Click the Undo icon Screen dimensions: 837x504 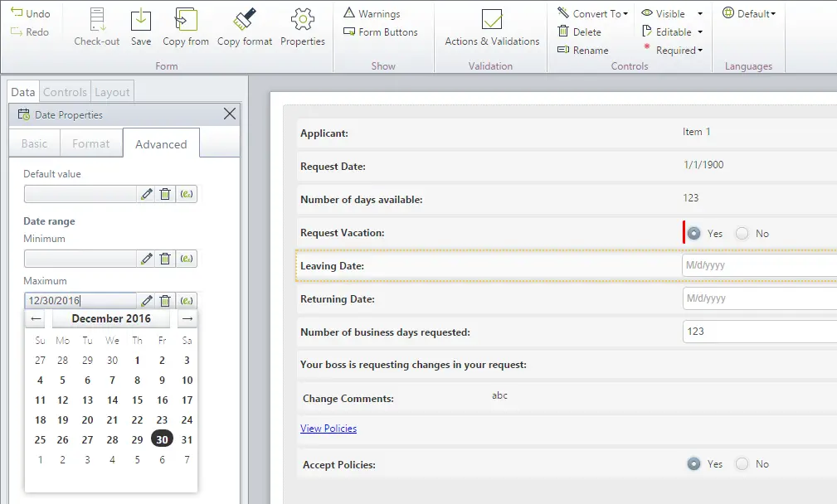click(17, 12)
